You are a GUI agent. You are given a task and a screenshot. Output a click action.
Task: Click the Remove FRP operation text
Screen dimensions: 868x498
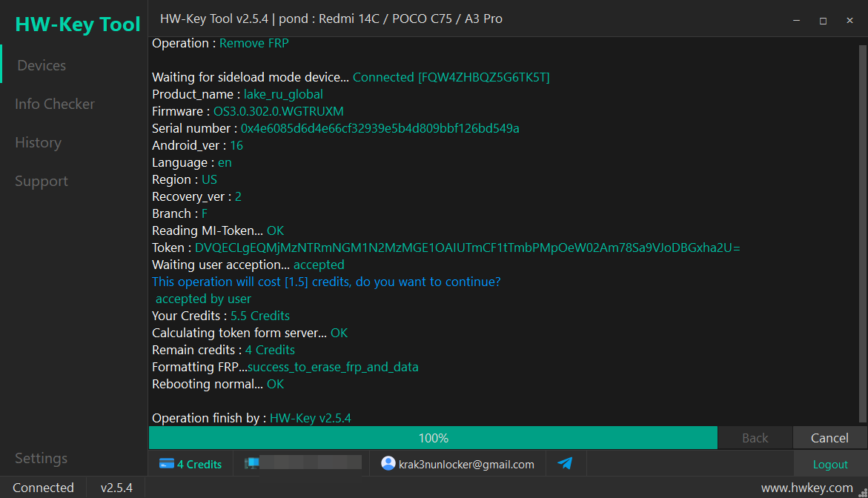[254, 43]
